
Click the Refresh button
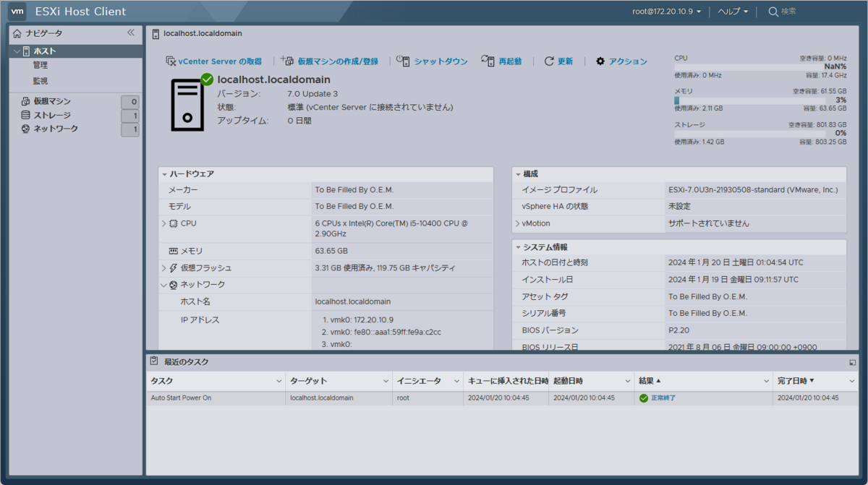(559, 61)
